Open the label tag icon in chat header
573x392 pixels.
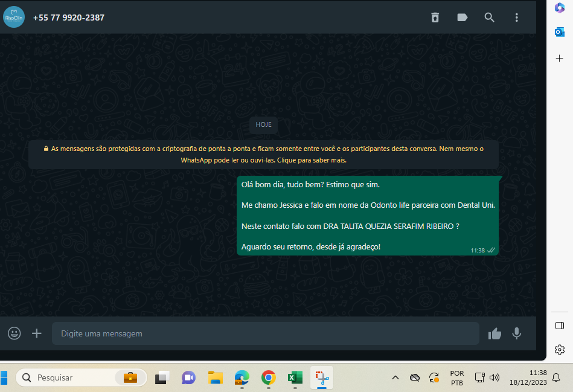[x=463, y=17]
